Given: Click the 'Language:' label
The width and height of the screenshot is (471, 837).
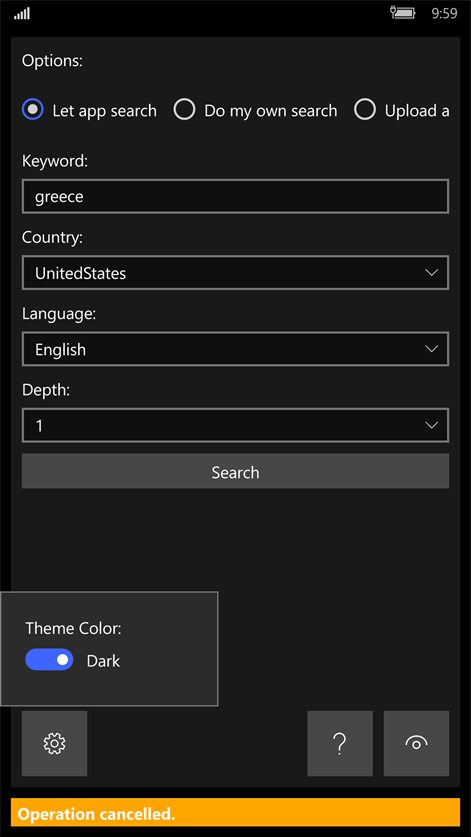Looking at the screenshot, I should click(x=59, y=314).
